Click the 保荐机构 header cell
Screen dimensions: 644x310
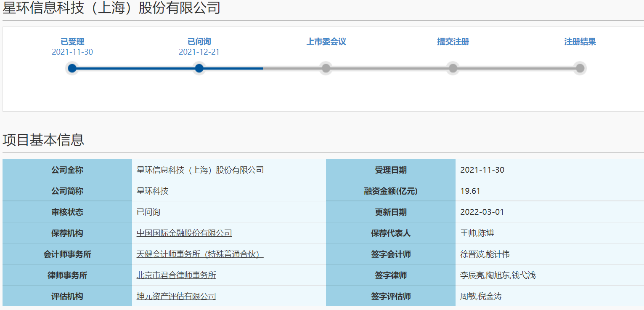pyautogui.click(x=67, y=233)
